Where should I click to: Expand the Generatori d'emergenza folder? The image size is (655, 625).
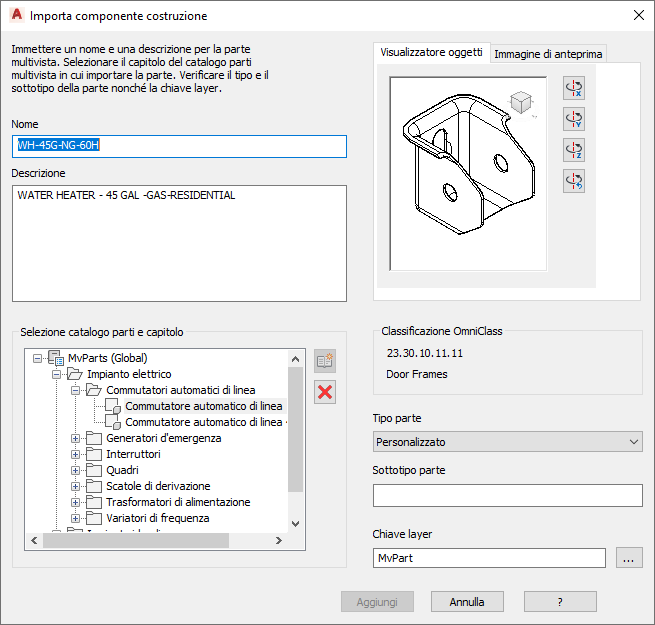tap(76, 438)
